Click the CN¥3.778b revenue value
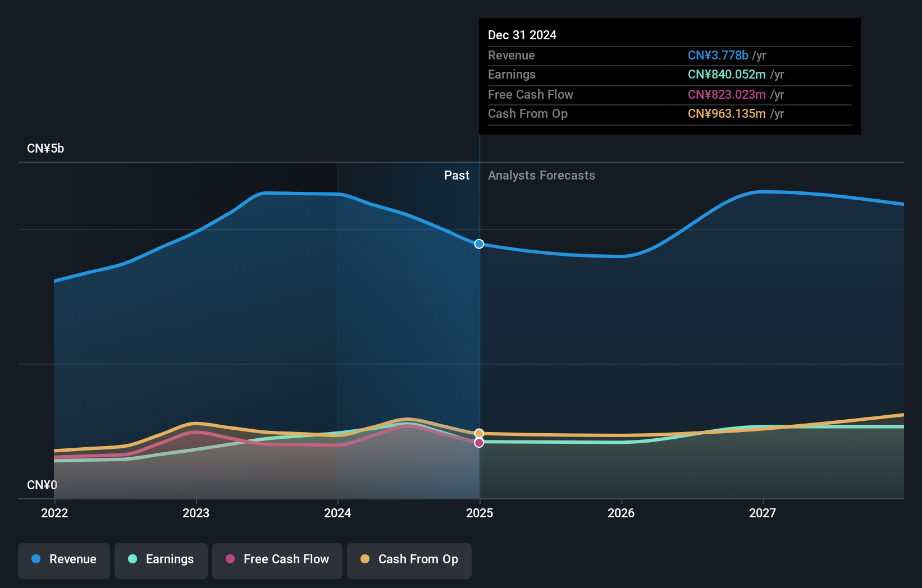922x588 pixels. tap(718, 56)
